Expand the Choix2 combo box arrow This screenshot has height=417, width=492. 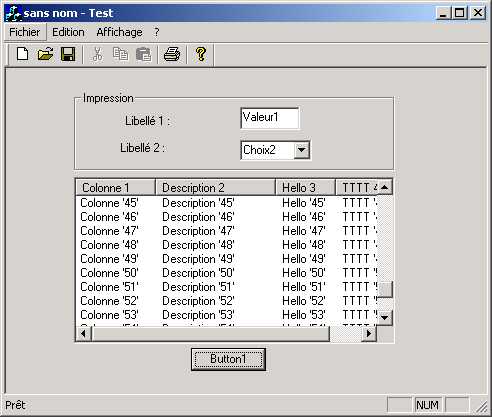click(302, 150)
